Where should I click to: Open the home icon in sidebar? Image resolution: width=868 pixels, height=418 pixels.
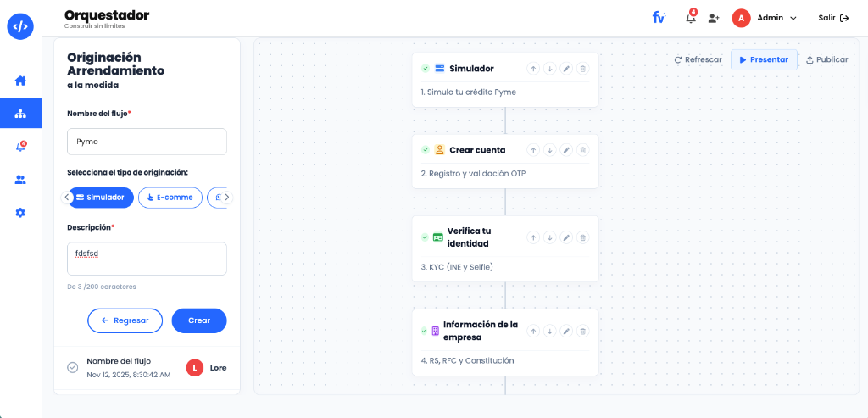[x=20, y=81]
